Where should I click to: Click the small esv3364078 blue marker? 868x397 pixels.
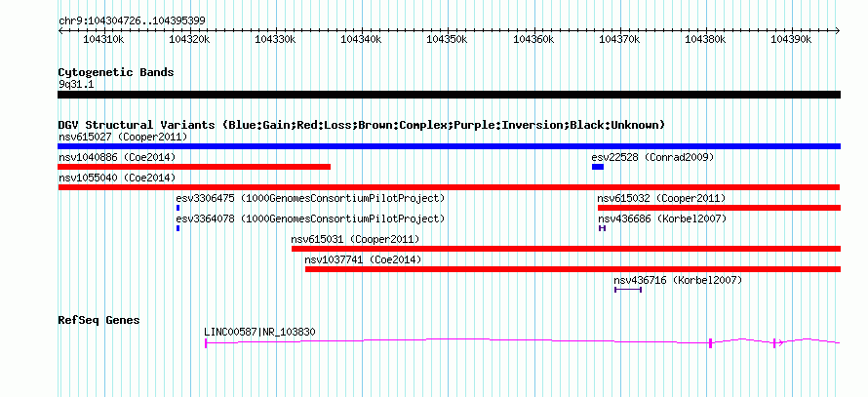178,228
